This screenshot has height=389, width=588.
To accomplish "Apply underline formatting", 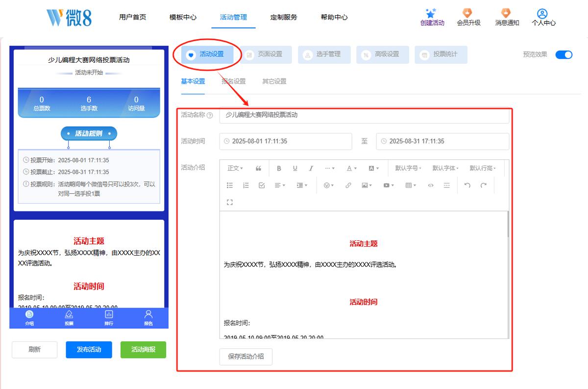I will [x=295, y=168].
